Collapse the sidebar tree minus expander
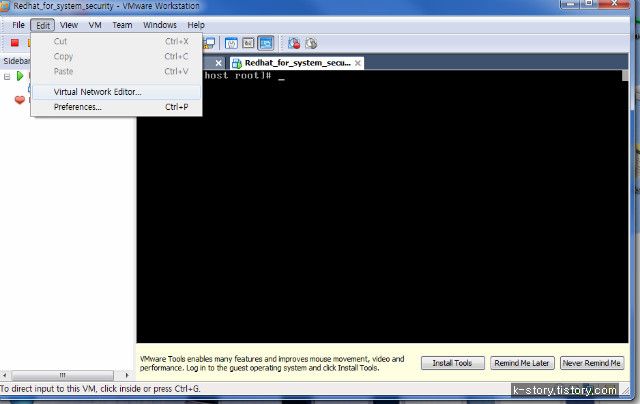 (7, 76)
